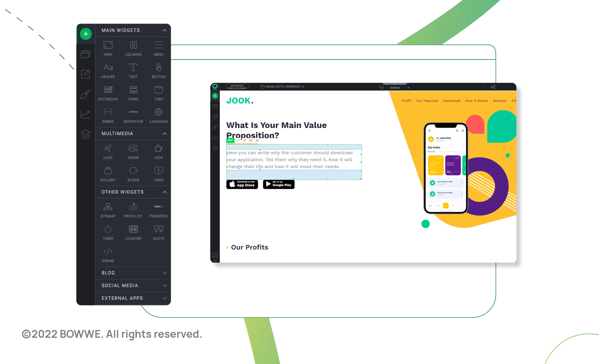Expand the Blog section
Viewport: 599px width, 364px height.
133,272
